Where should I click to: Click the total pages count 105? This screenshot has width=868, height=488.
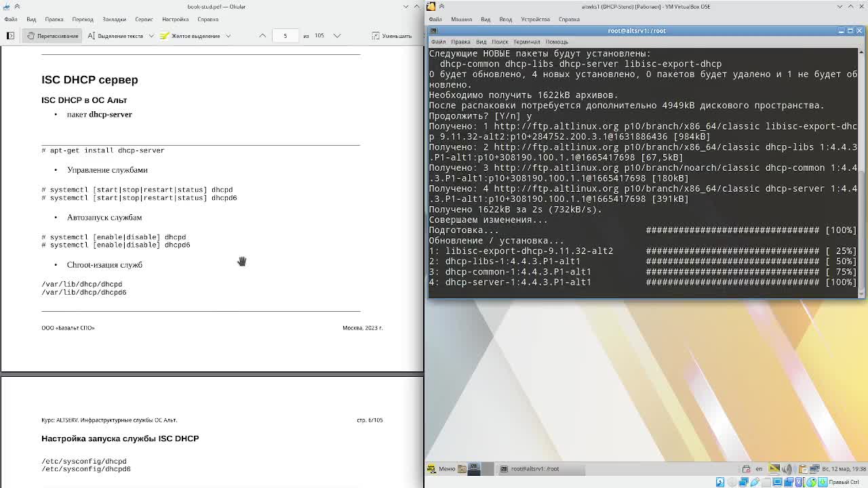[319, 35]
